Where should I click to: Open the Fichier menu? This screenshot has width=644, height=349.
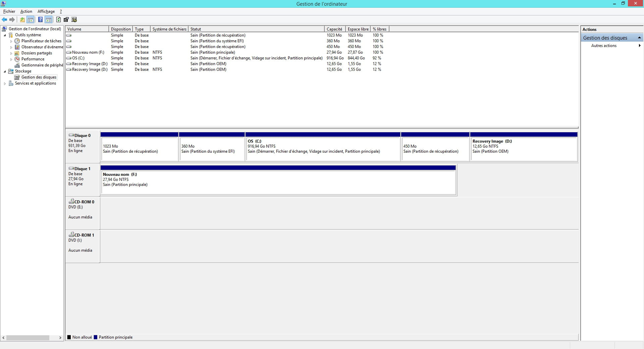pos(9,11)
